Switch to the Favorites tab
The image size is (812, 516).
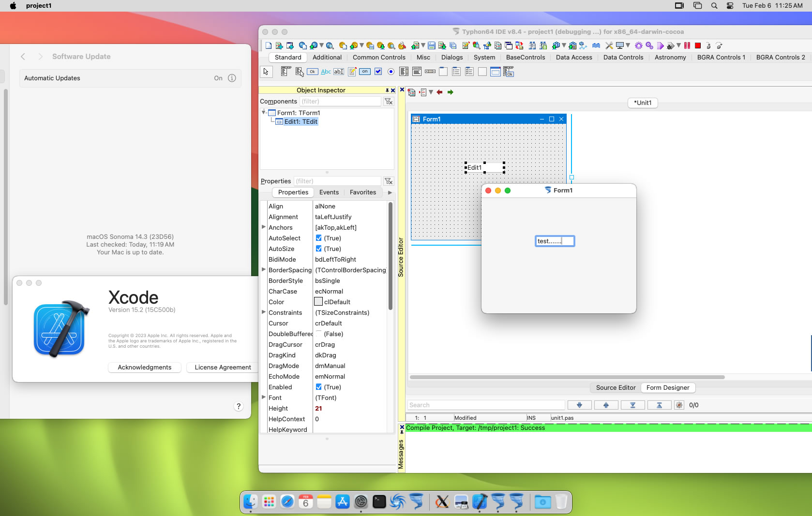pos(363,192)
